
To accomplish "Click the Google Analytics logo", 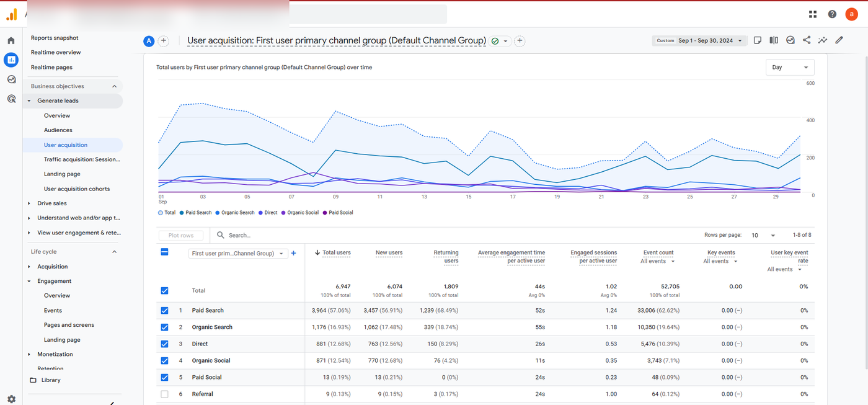I will pos(12,14).
